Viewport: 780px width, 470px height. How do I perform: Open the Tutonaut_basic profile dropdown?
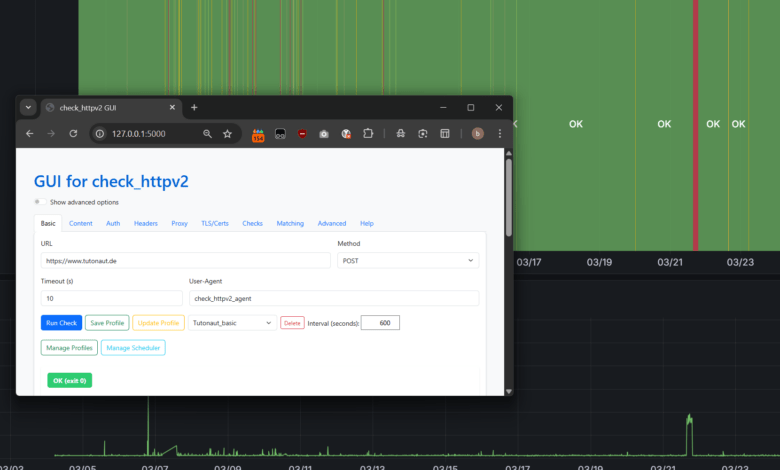coord(232,323)
